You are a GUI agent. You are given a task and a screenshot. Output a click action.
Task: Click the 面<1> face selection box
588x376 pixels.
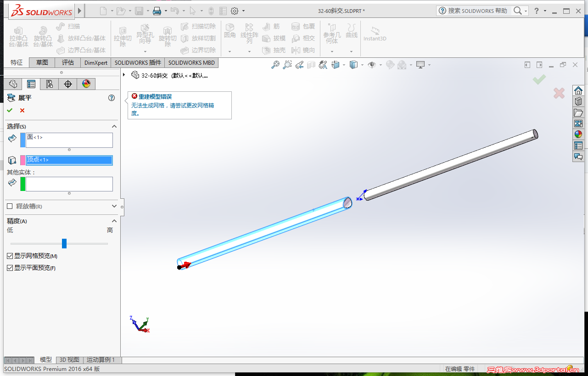(x=69, y=140)
